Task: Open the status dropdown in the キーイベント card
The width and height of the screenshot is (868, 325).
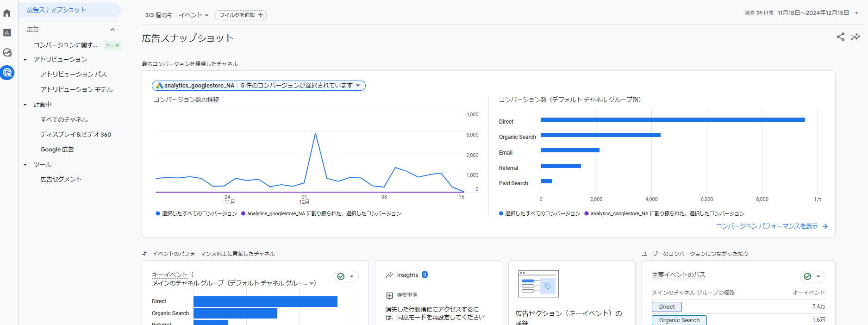Action: 346,276
